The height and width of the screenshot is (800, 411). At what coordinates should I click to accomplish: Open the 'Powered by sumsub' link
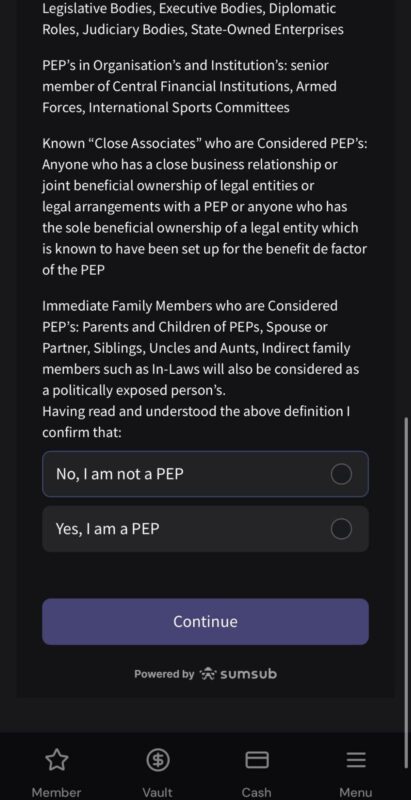click(x=206, y=674)
